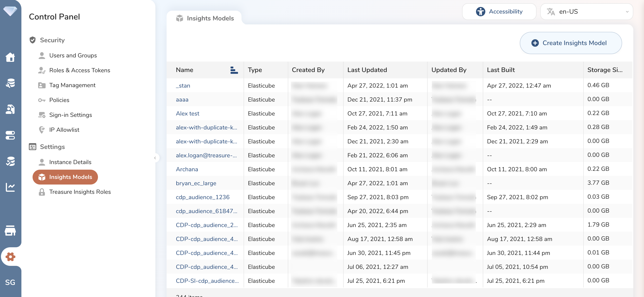
Task: Open the Accessibility button
Action: 499,11
